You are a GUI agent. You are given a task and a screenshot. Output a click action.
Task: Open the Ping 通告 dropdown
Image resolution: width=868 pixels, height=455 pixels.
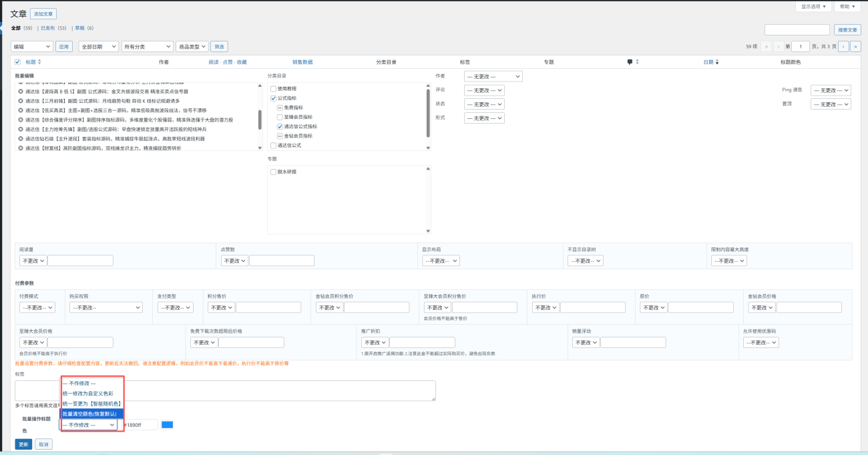tap(831, 90)
